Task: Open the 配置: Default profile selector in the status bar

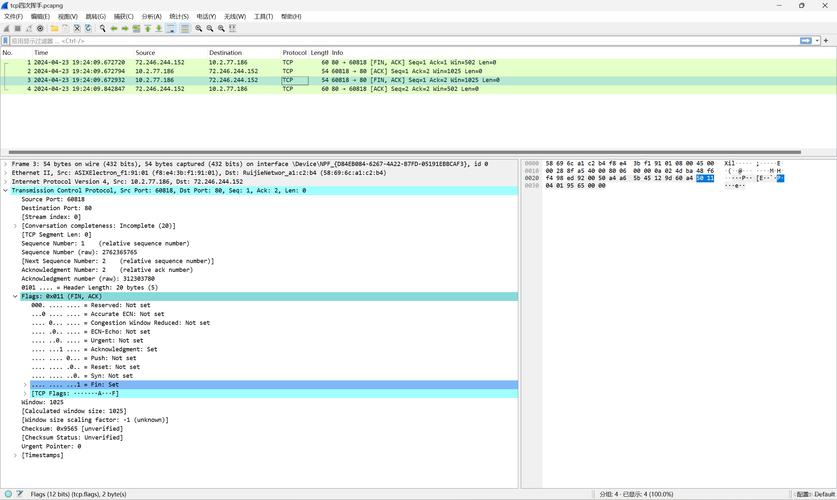Action: pos(815,494)
